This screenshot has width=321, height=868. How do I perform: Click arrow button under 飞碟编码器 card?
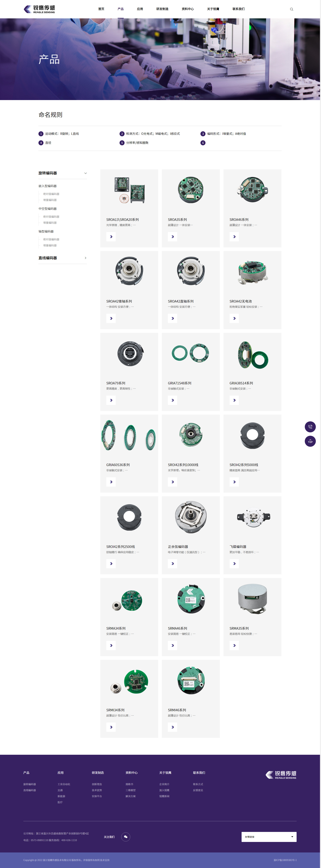(234, 563)
